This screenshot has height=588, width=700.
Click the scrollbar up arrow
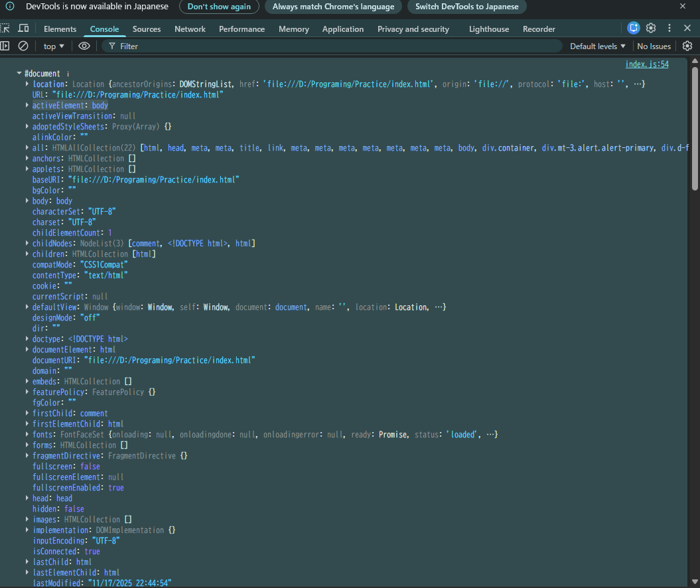click(x=695, y=61)
